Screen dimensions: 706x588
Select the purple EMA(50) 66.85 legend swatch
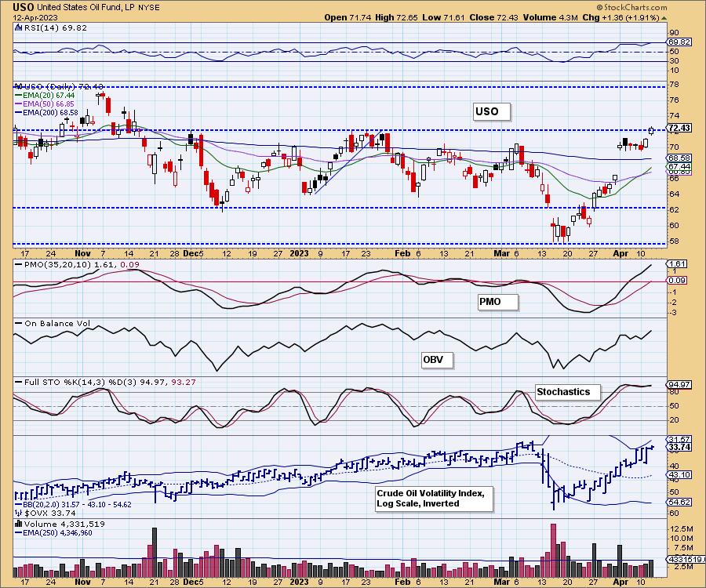coord(19,104)
